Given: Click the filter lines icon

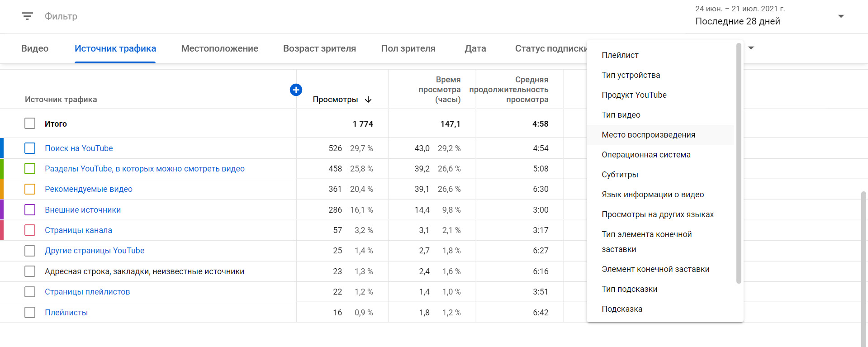Looking at the screenshot, I should [27, 16].
